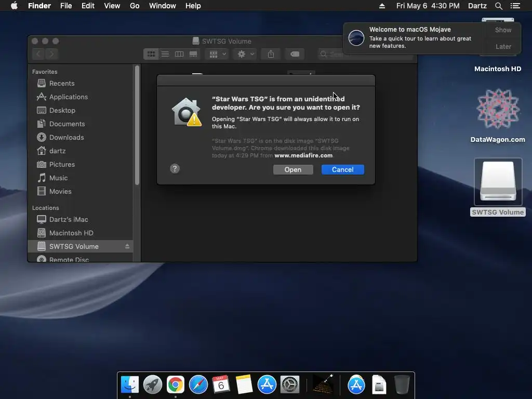This screenshot has height=399, width=532.
Task: Switch Finder to column view
Action: (179, 54)
